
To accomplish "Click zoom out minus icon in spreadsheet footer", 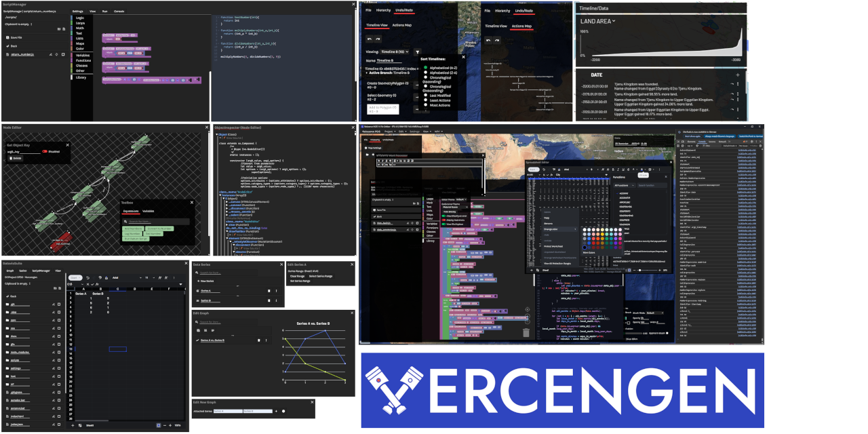I will tap(165, 425).
